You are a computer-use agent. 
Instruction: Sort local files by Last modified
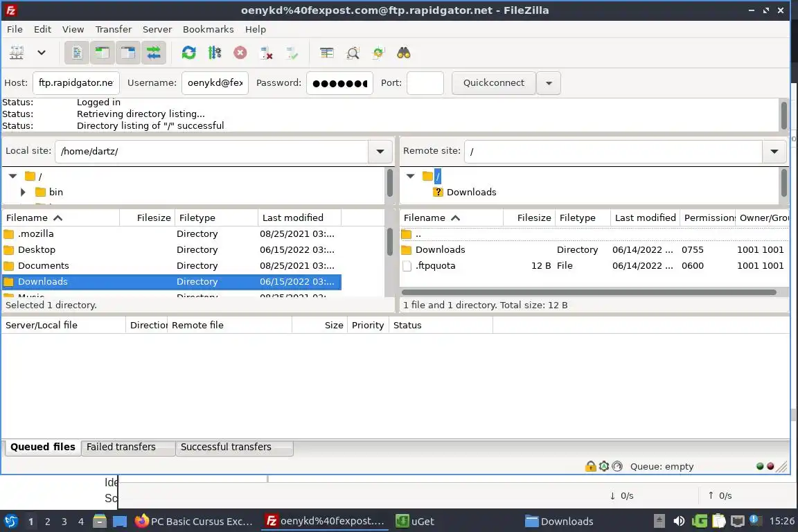(299, 218)
